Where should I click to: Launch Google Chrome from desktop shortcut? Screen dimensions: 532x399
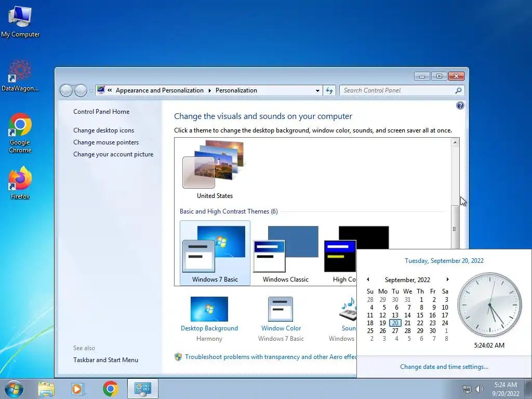pos(20,133)
